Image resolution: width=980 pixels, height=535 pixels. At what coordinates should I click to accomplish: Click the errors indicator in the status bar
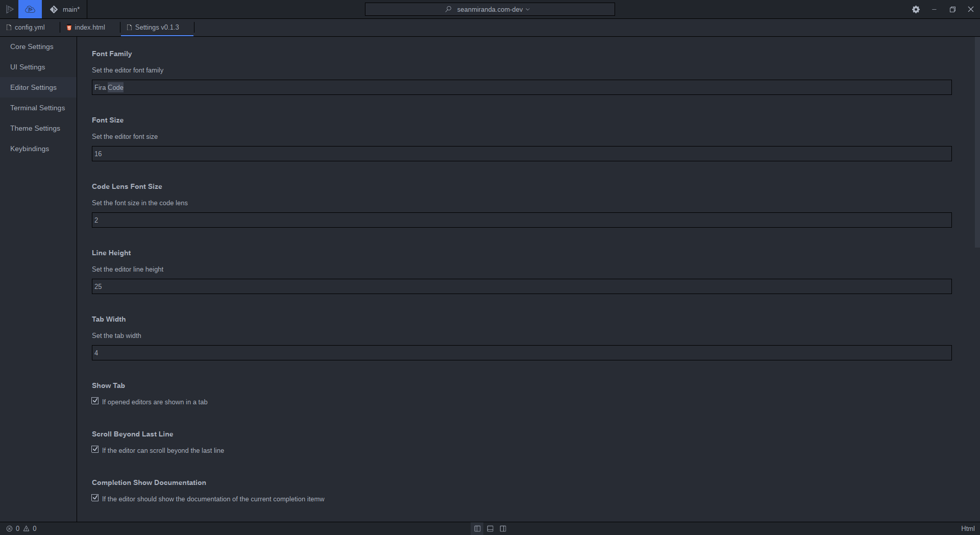tap(13, 528)
